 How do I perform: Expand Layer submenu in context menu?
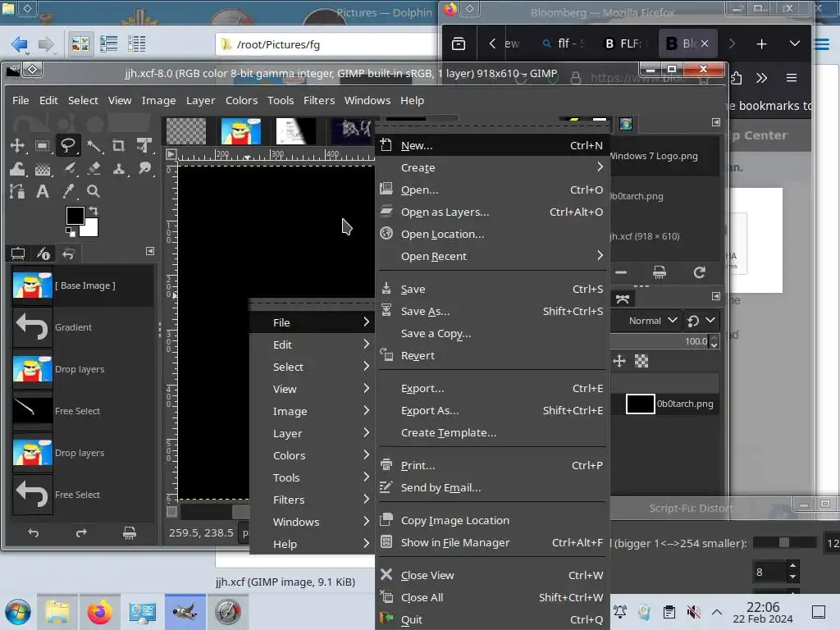313,433
